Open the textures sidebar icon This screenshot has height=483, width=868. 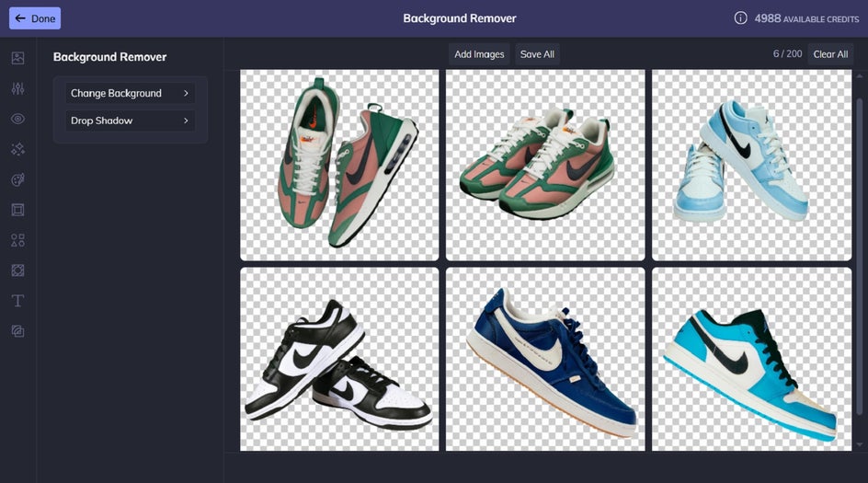pyautogui.click(x=17, y=270)
